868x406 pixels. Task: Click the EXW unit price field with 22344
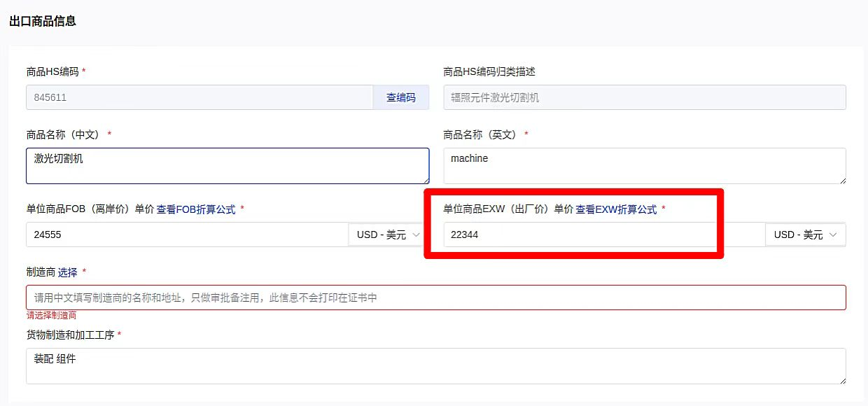pos(603,234)
